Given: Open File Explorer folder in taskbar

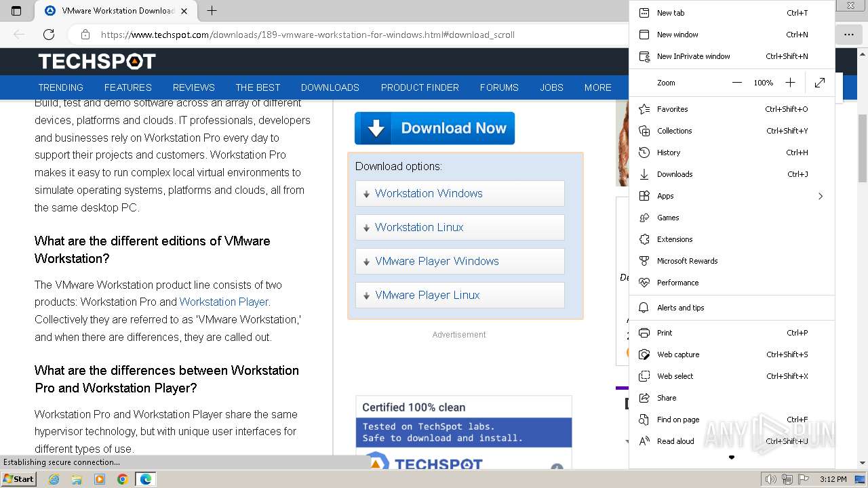Looking at the screenshot, I should pyautogui.click(x=77, y=479).
